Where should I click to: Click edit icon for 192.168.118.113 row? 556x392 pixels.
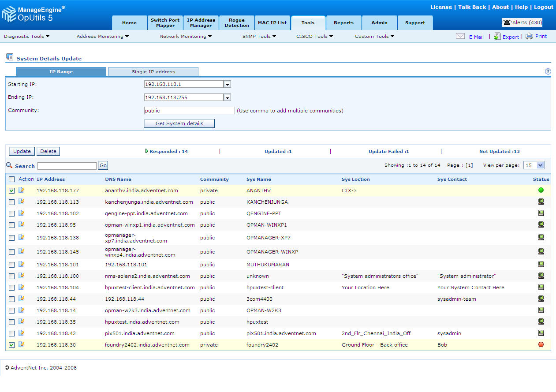point(22,202)
